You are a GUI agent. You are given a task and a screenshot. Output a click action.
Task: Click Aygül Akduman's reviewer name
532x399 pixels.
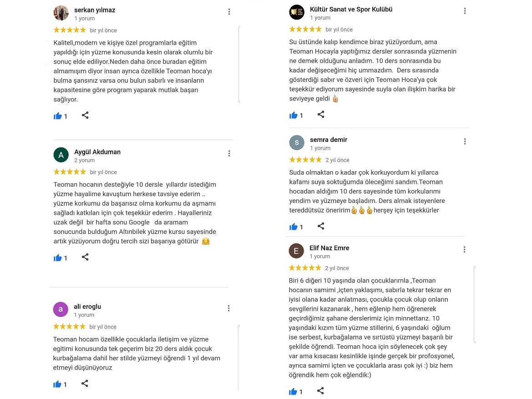[97, 152]
